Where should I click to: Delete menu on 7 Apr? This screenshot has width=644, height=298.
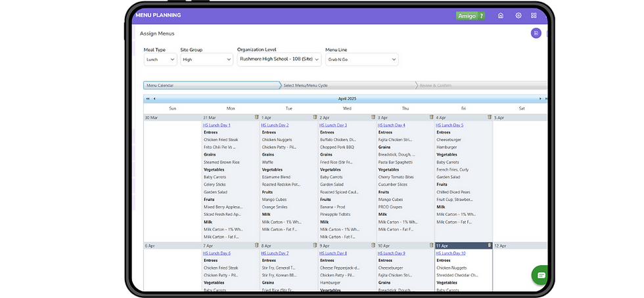pyautogui.click(x=256, y=245)
